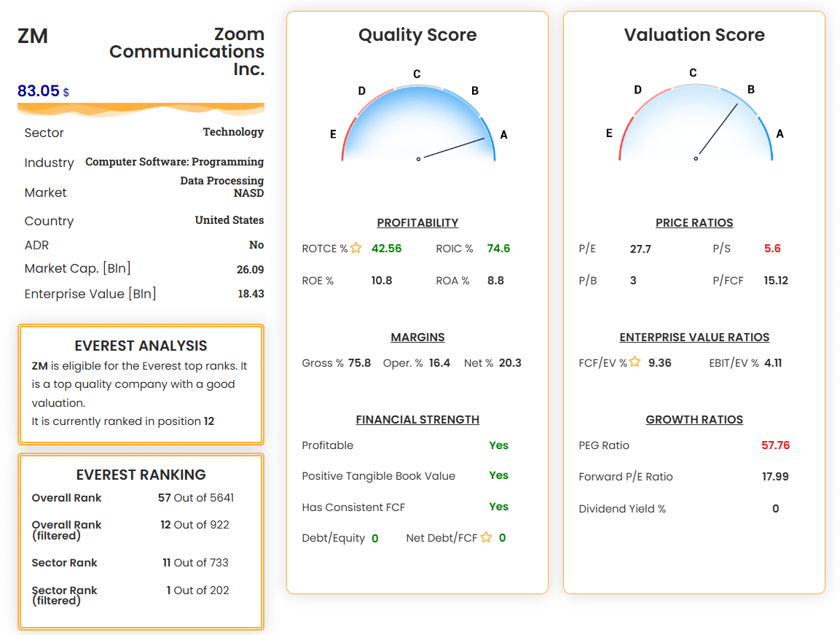
Task: Click the P/FCF value 15.12
Action: 776,281
